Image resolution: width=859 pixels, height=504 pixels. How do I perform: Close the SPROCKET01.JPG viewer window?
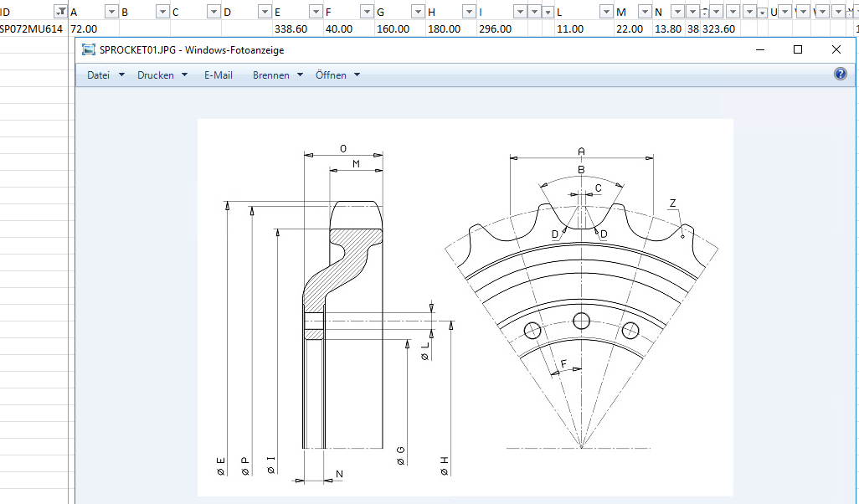[836, 49]
